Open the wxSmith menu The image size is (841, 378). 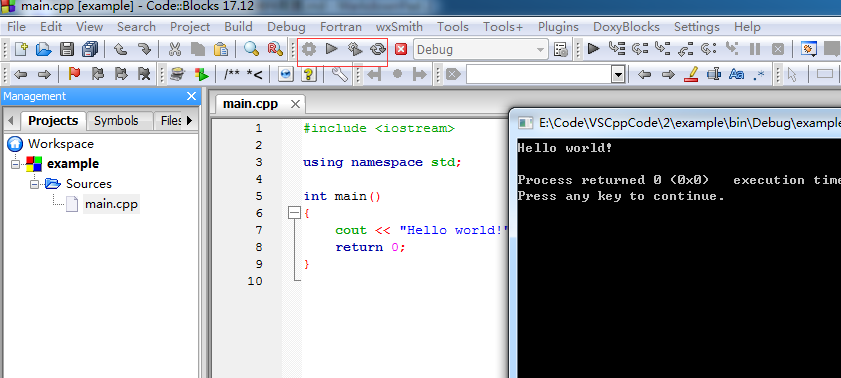coord(399,27)
